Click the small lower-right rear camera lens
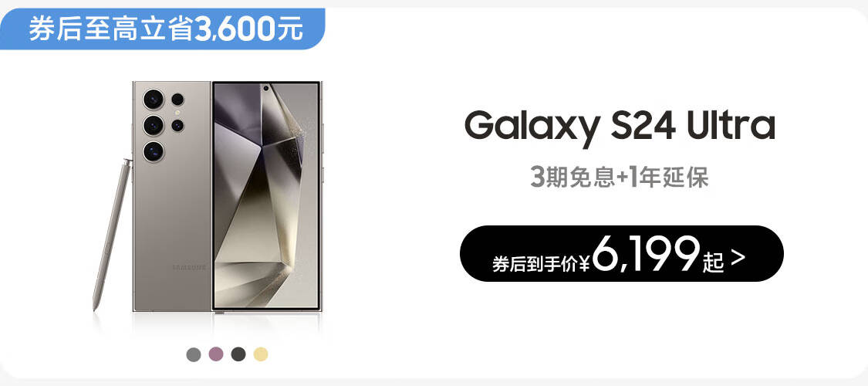868x386 pixels. coord(177,125)
